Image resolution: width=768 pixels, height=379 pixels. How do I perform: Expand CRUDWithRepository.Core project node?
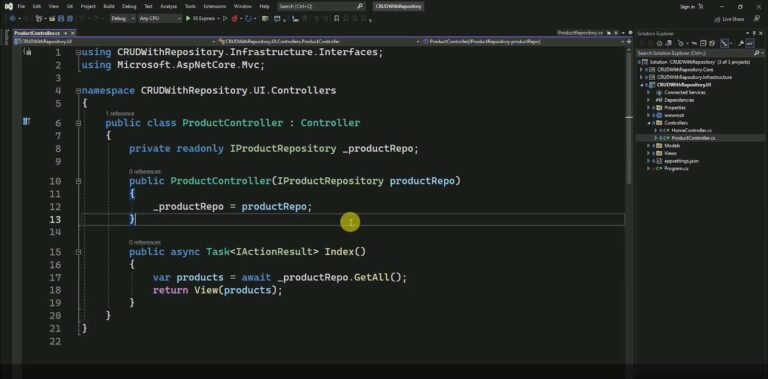pyautogui.click(x=641, y=70)
